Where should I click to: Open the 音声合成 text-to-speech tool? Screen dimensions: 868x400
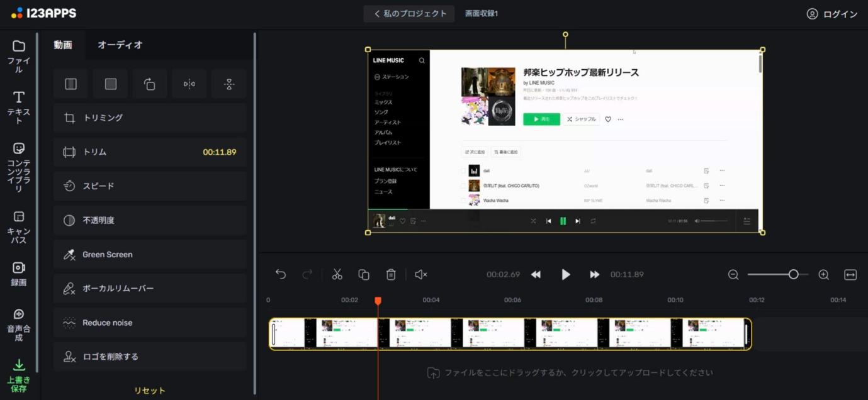pos(19,325)
